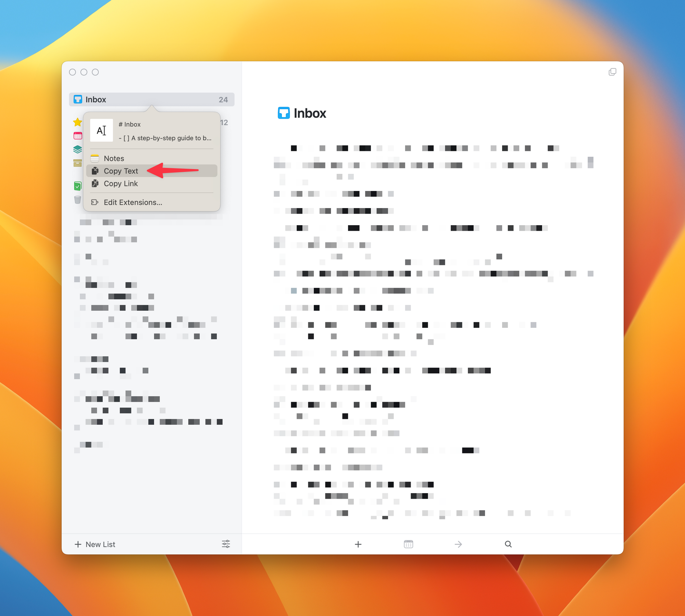This screenshot has width=685, height=616.
Task: Choose Copy Text from share popup
Action: click(x=121, y=171)
